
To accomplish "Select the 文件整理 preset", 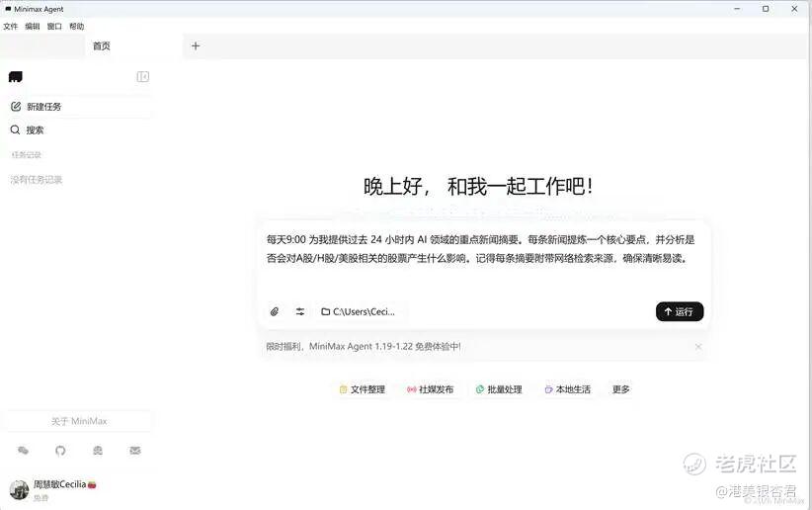I will [362, 389].
